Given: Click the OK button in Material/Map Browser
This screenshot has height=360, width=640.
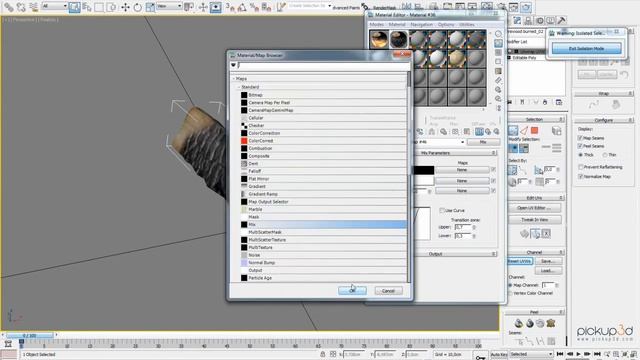Looking at the screenshot, I should pyautogui.click(x=352, y=291).
